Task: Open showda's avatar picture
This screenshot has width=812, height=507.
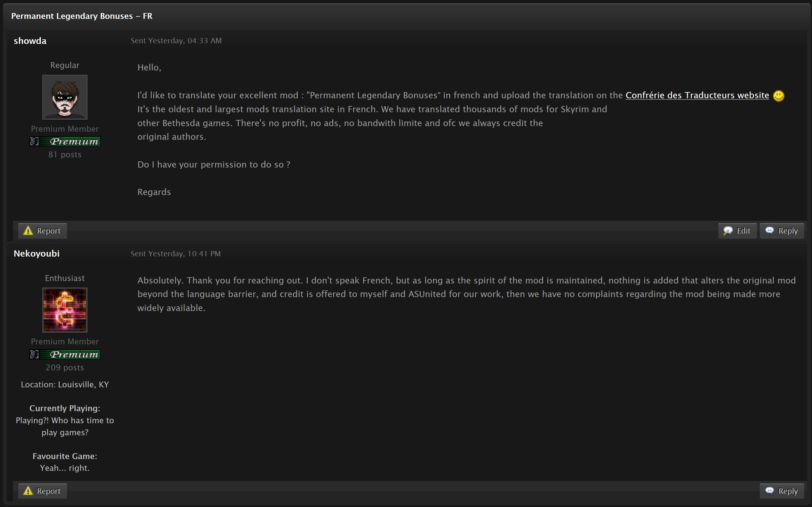Action: pyautogui.click(x=65, y=97)
